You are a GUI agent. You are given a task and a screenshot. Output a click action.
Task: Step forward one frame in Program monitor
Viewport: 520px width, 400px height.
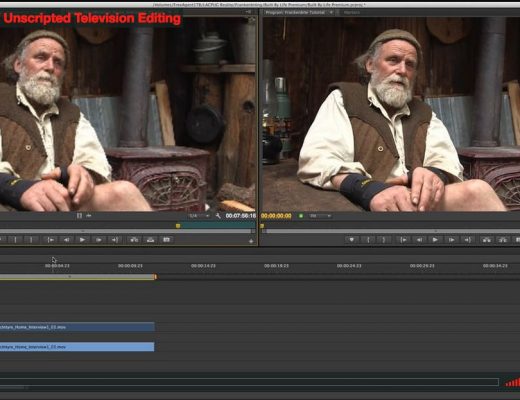tap(451, 240)
